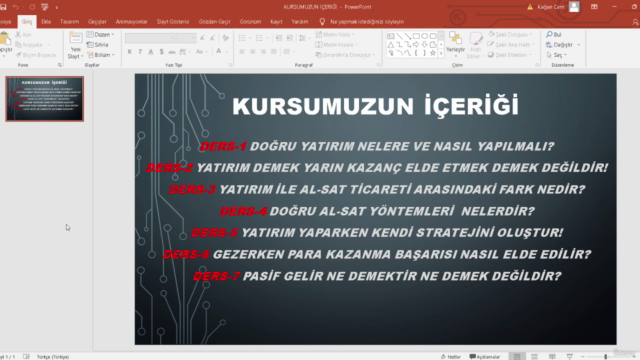Click Bul to find text
Screen dimensions: 640x360
(x=553, y=35)
